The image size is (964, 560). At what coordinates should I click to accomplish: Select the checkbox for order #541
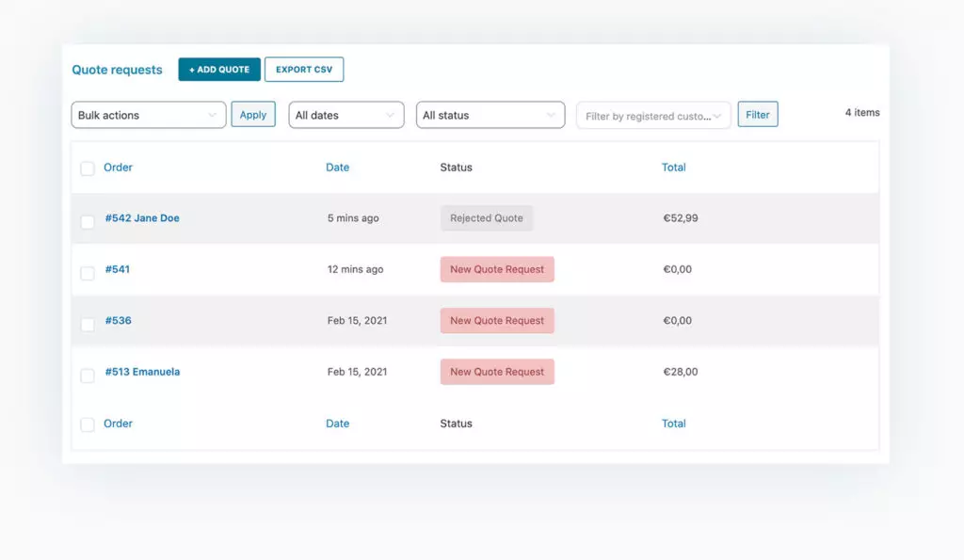(88, 273)
